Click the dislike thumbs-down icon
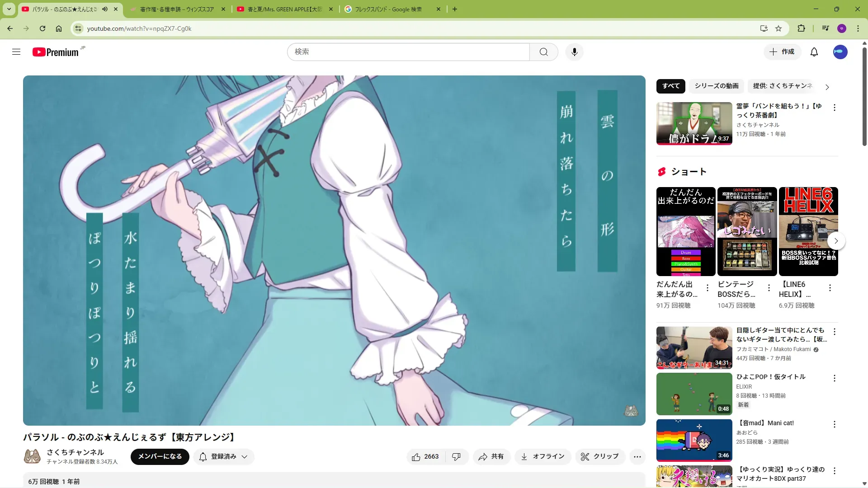 456,457
